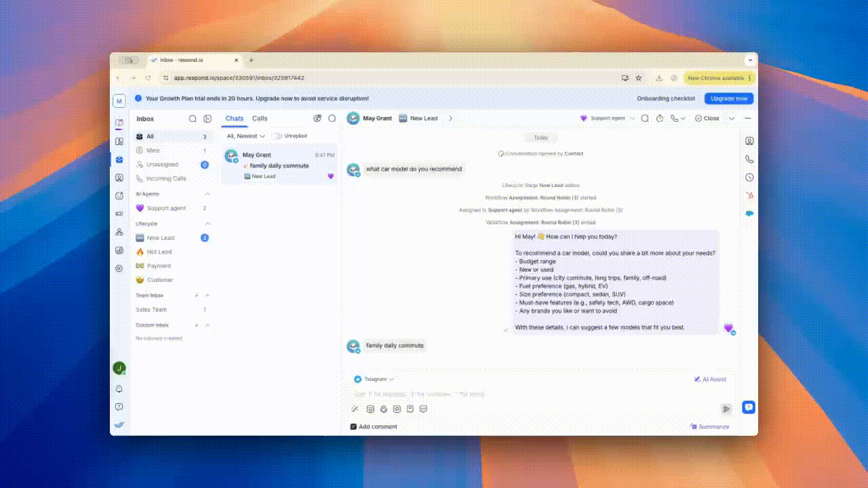The image size is (868, 488).
Task: Switch to the Calls tab
Action: 261,118
